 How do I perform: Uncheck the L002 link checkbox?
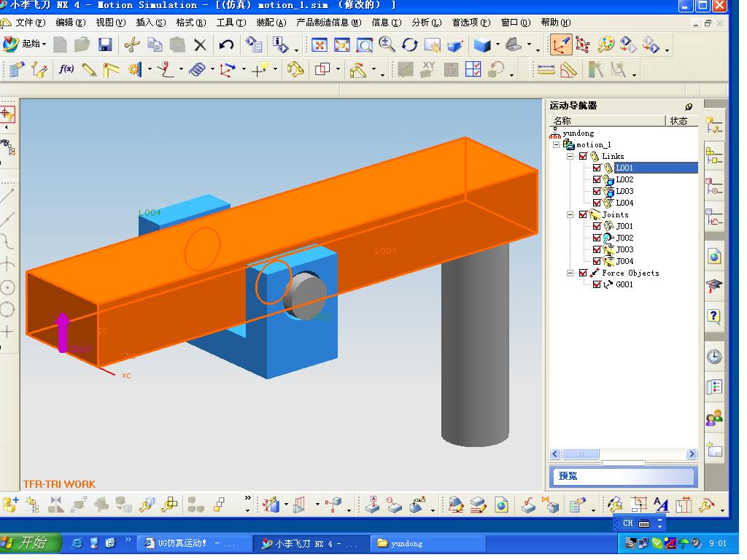coord(597,179)
